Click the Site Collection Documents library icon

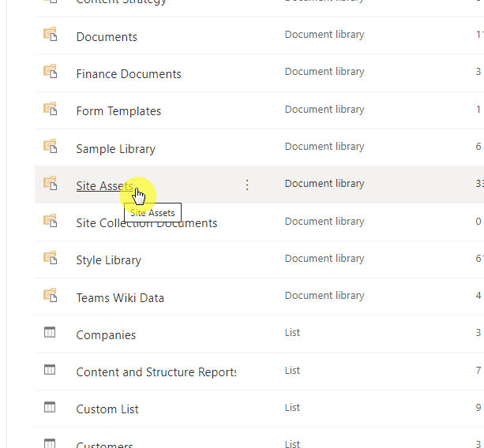[x=50, y=221]
